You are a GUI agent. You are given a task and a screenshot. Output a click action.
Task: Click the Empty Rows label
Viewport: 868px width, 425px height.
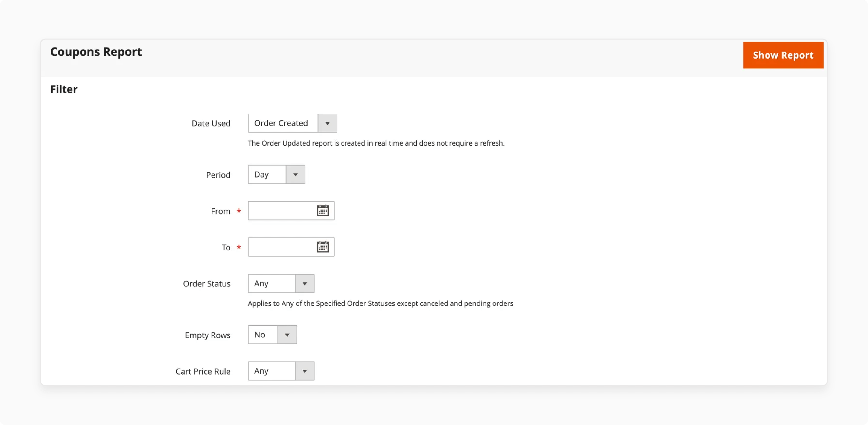[208, 335]
